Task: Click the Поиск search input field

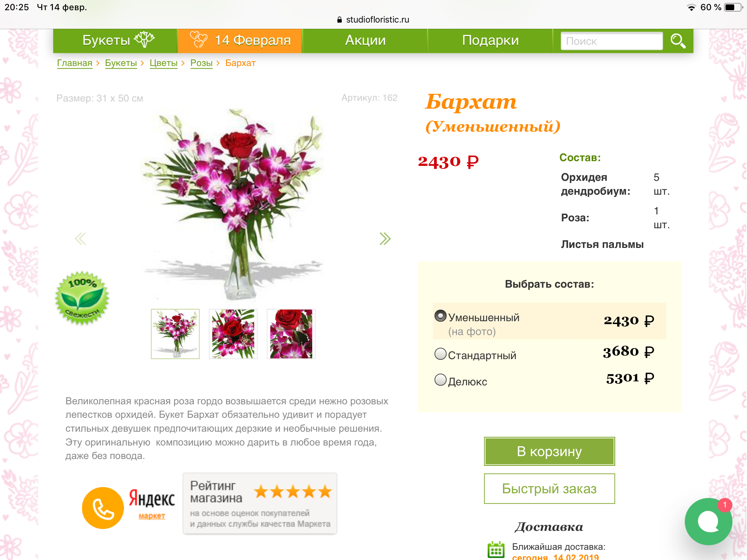Action: point(612,41)
